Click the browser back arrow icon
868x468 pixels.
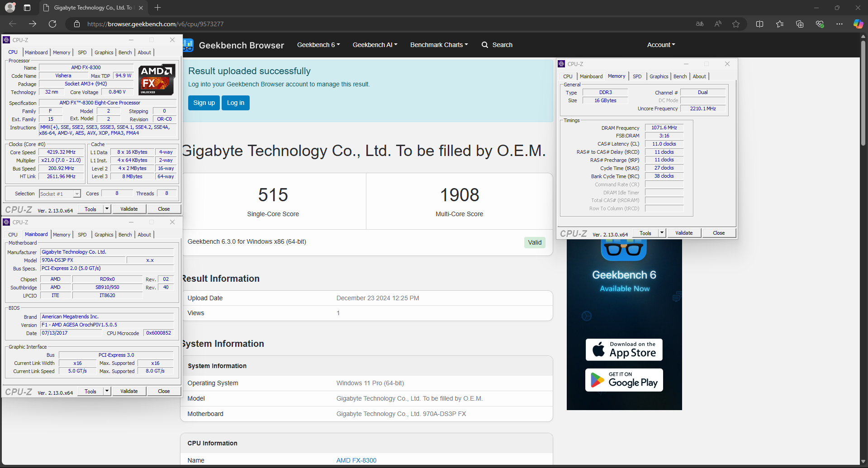pyautogui.click(x=13, y=24)
